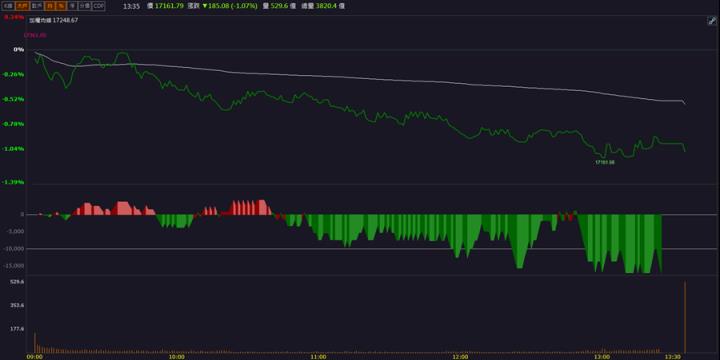720x360 pixels.
Task: Select the orange 走勢 trend tab
Action: [22, 6]
